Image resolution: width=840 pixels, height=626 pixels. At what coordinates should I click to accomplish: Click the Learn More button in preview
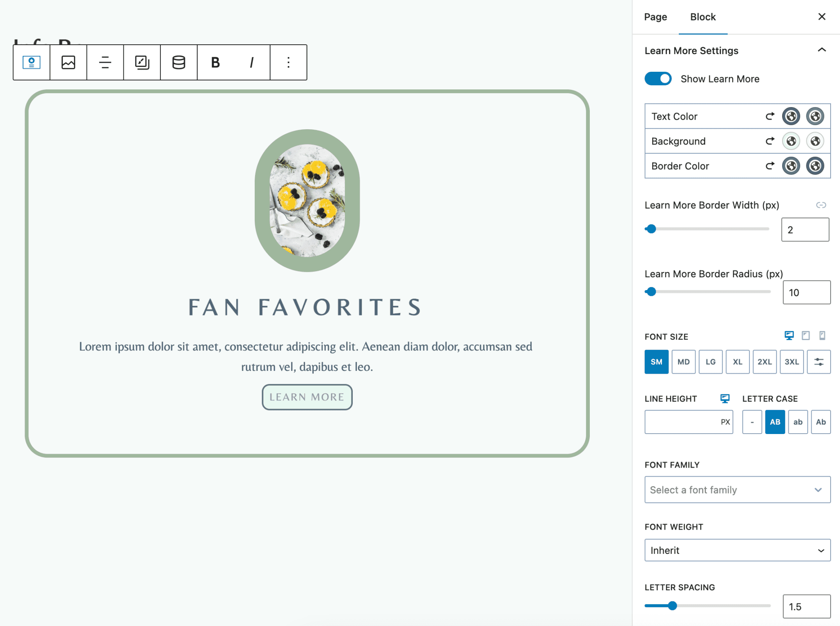307,397
